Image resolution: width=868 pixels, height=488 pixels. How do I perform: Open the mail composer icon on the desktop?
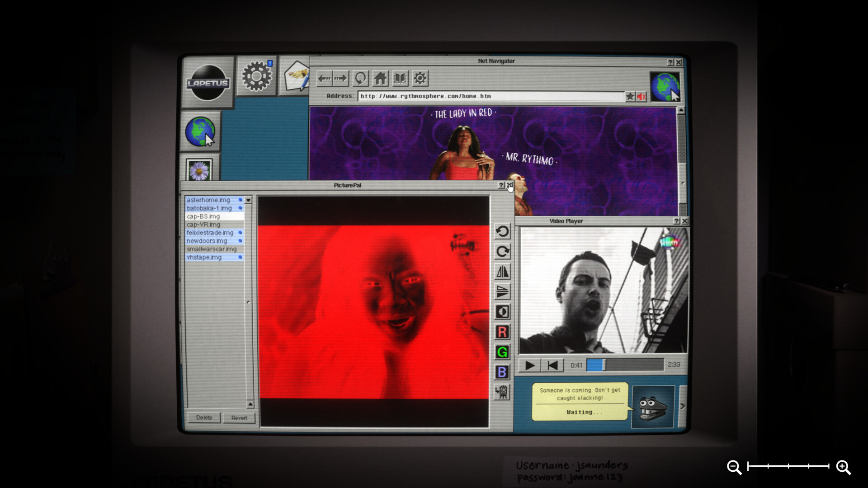coord(296,77)
